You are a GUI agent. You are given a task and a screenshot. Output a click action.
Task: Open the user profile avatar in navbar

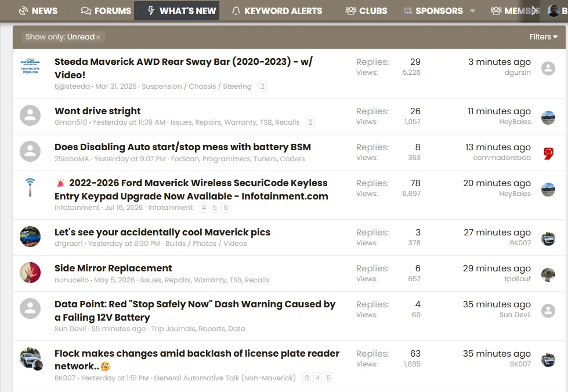[553, 11]
